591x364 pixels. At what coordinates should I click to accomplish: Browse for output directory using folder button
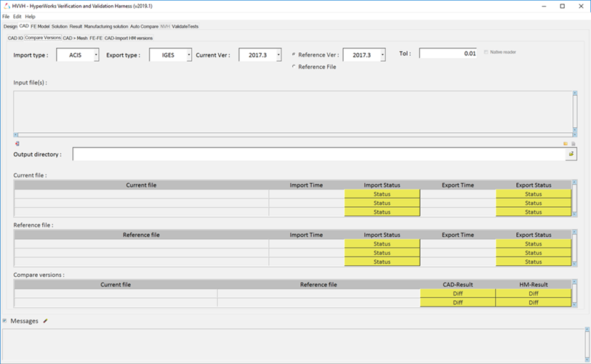pos(571,154)
